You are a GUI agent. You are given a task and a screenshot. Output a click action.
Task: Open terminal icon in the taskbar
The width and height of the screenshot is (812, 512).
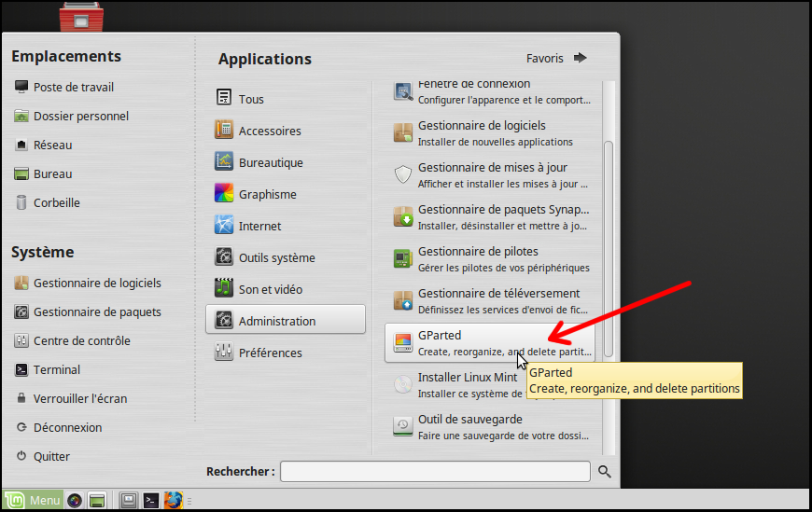click(150, 501)
